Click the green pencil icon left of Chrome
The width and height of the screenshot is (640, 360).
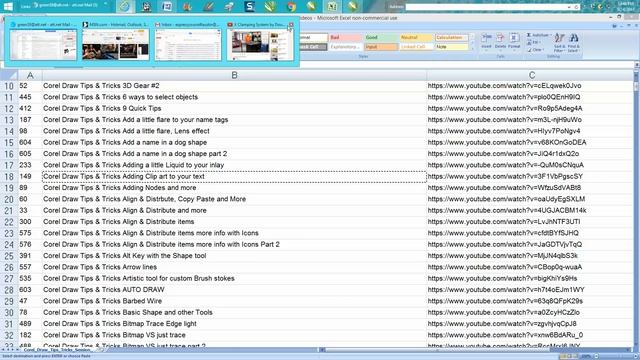click(270, 6)
